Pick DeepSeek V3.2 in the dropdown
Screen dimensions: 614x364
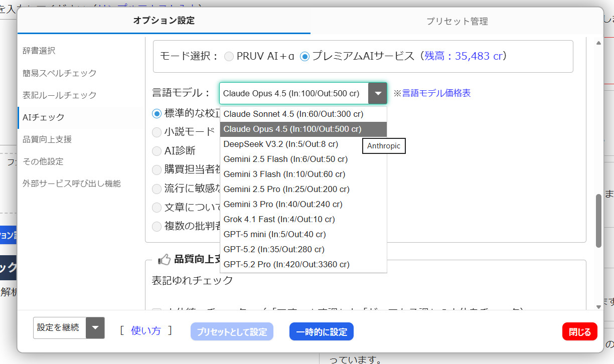point(280,144)
